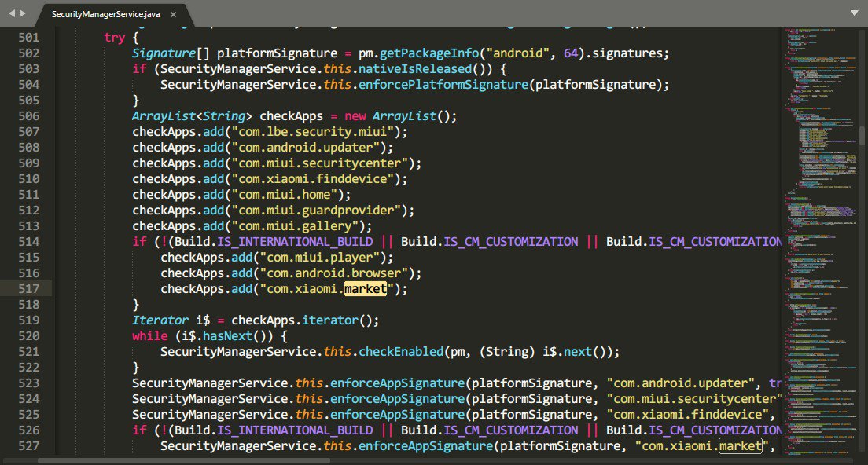Click the "com.lbe.security.miui" string
This screenshot has width=868, height=465.
point(312,132)
